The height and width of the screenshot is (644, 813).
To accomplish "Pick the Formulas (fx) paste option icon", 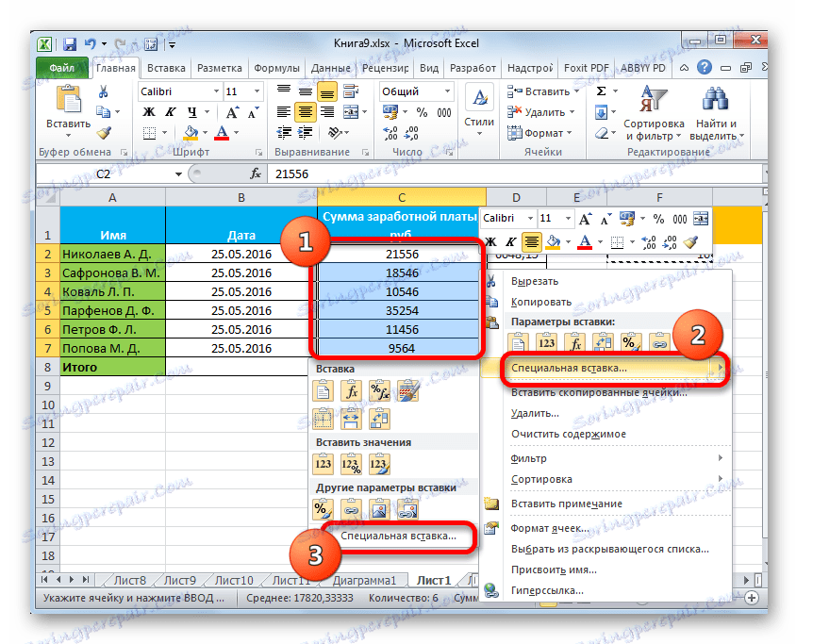I will pos(351,389).
